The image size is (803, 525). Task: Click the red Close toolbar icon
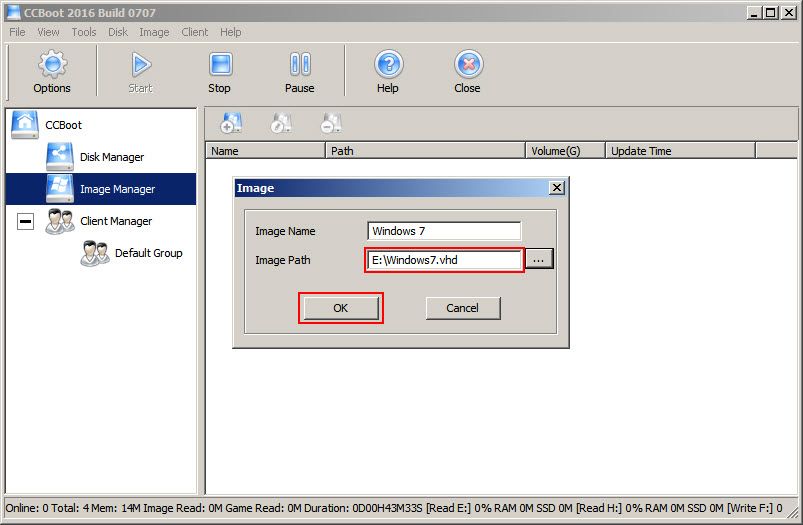(x=468, y=65)
